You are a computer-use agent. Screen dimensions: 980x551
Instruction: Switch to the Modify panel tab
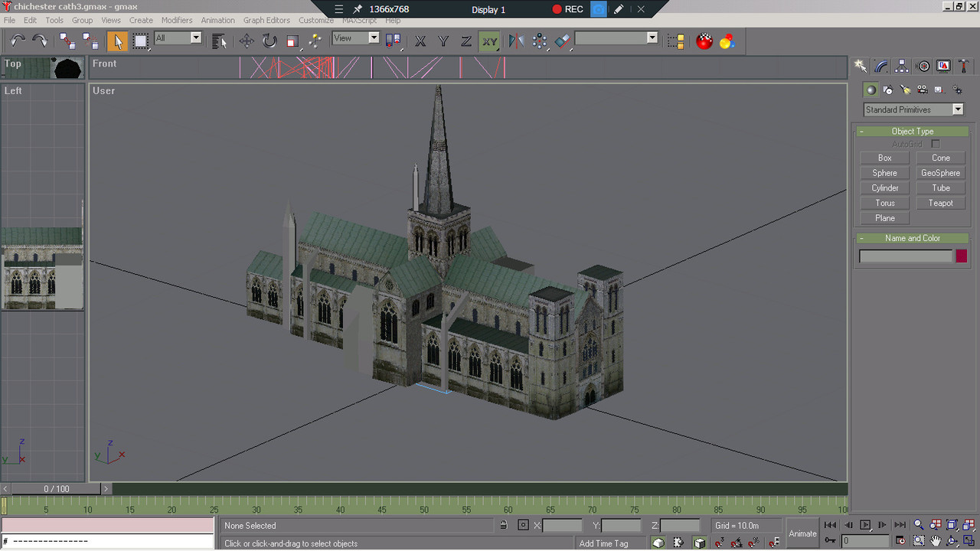pos(881,67)
